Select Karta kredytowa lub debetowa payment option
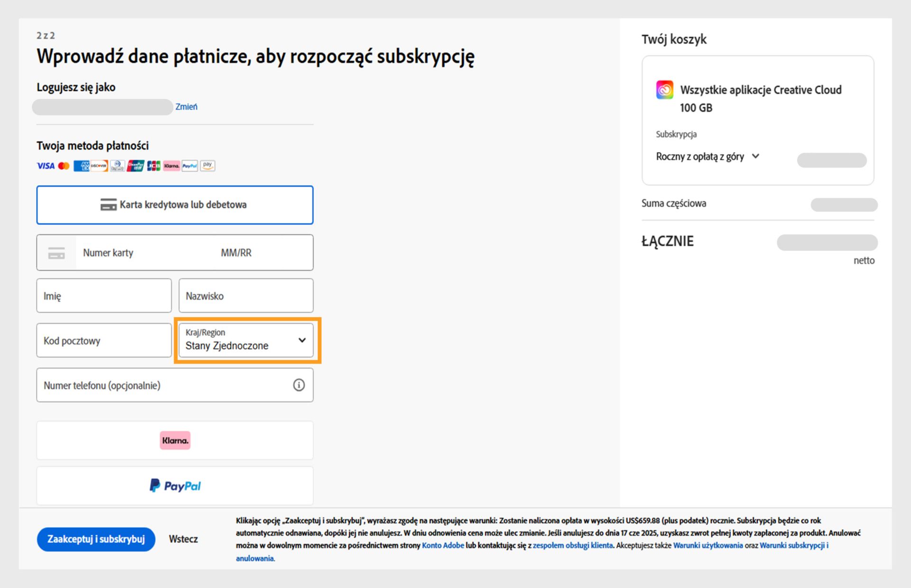The image size is (911, 588). [175, 205]
